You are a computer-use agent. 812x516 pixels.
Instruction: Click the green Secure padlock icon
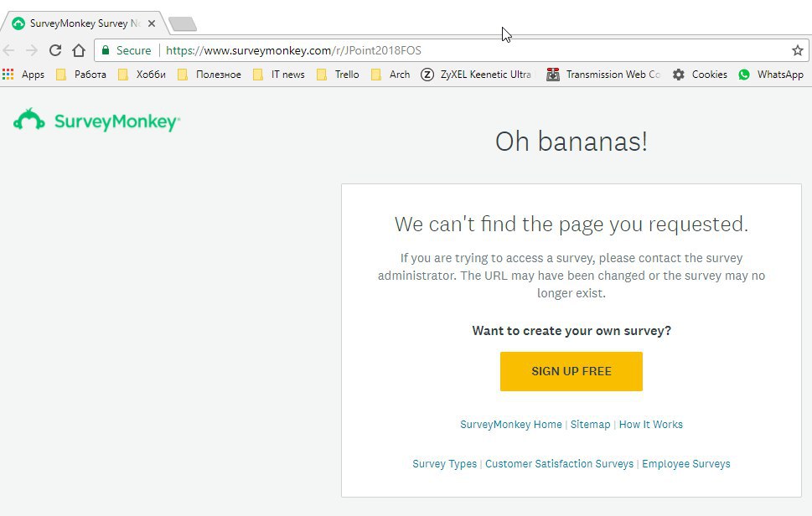[x=106, y=50]
